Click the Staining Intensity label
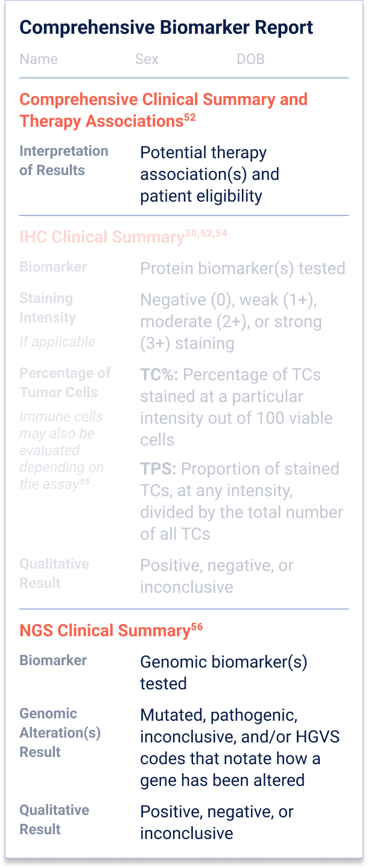The width and height of the screenshot is (368, 868). 48,308
